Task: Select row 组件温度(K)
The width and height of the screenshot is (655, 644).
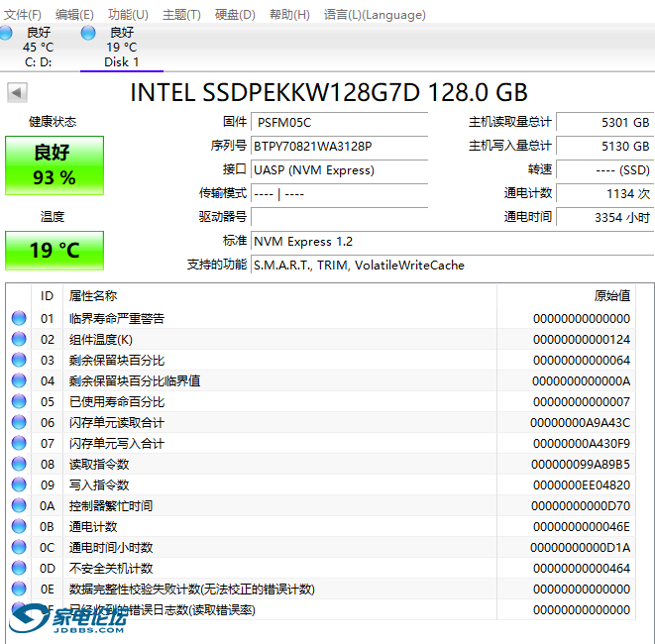Action: point(321,340)
